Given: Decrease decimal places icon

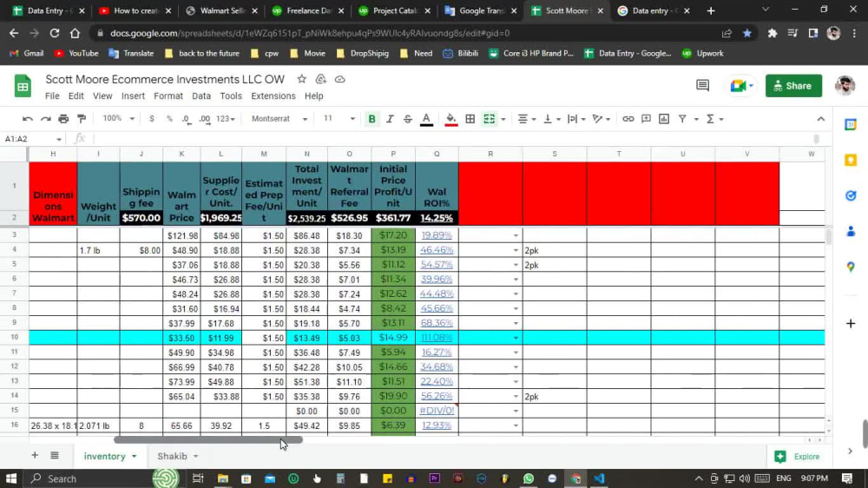Looking at the screenshot, I should pyautogui.click(x=187, y=119).
